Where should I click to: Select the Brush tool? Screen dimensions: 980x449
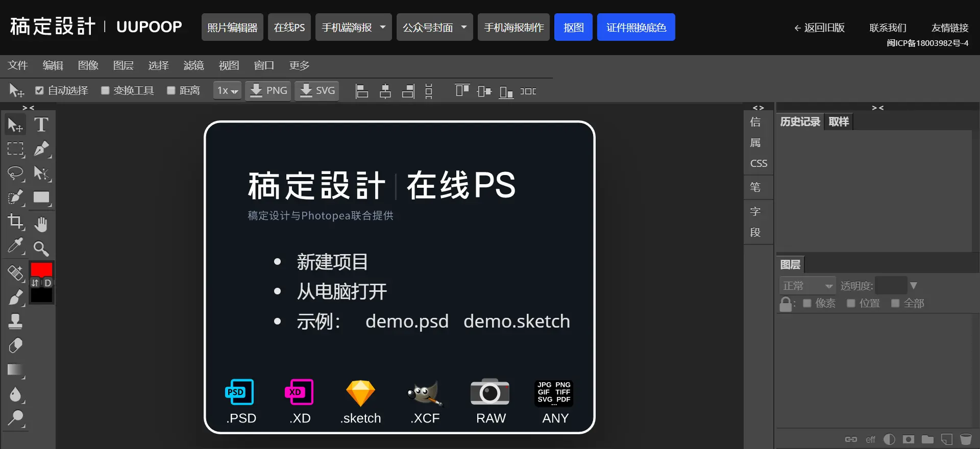tap(15, 297)
